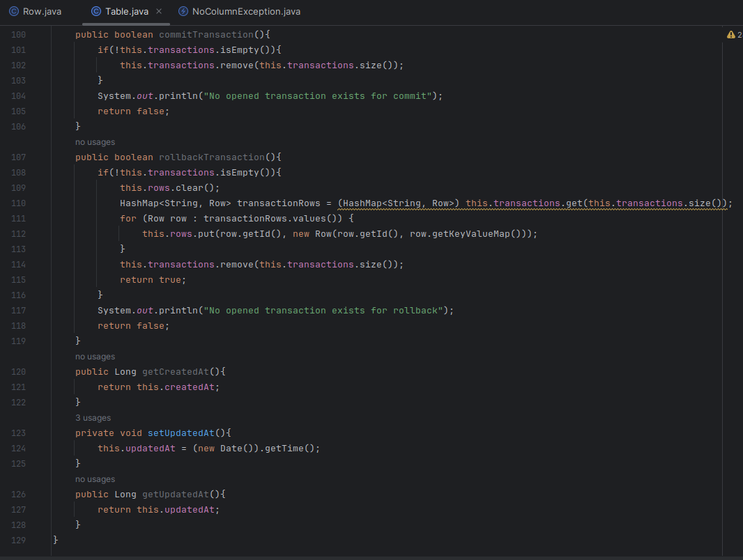
Task: Click line number 129 in gutter
Action: click(19, 540)
